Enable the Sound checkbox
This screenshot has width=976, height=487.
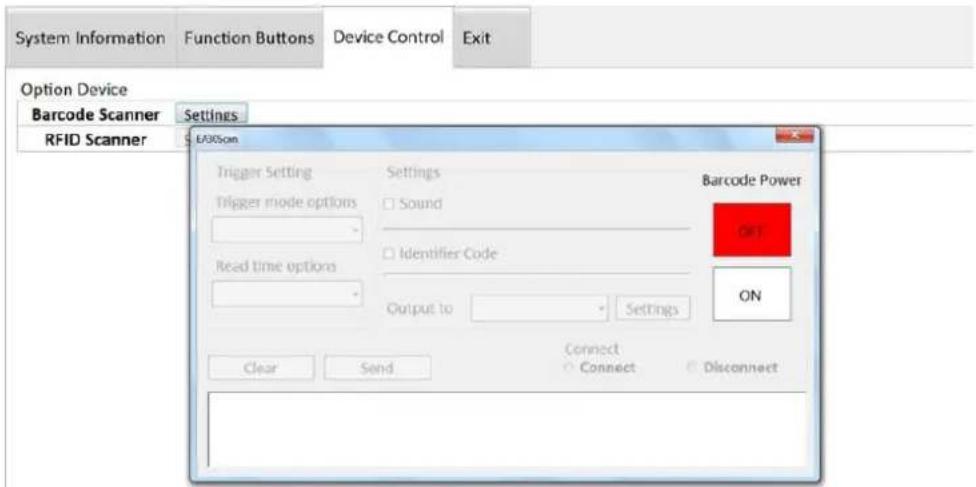389,204
